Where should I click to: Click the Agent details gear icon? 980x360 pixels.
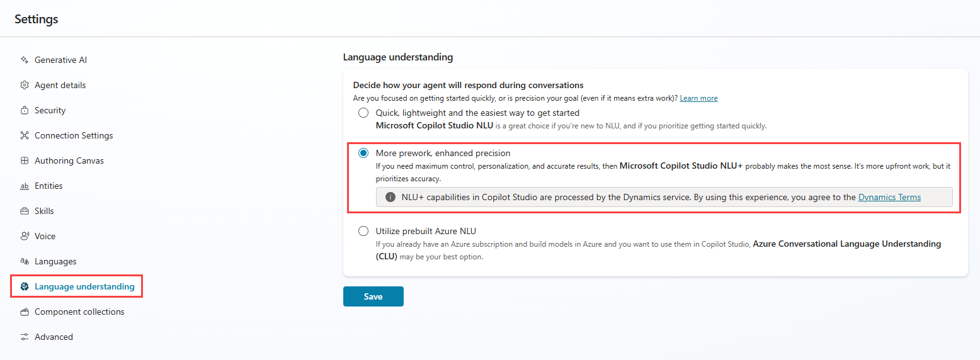pyautogui.click(x=25, y=85)
